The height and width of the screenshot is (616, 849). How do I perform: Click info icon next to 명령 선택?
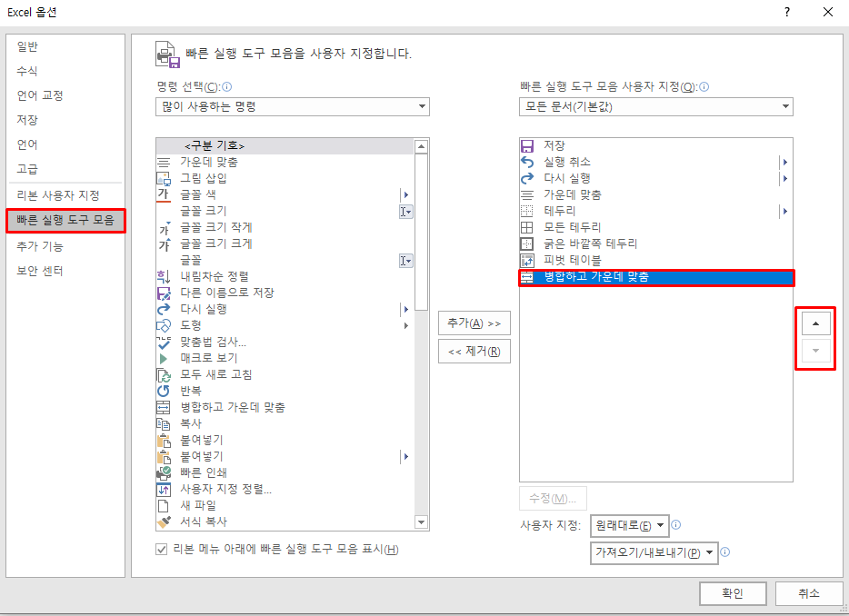(227, 86)
